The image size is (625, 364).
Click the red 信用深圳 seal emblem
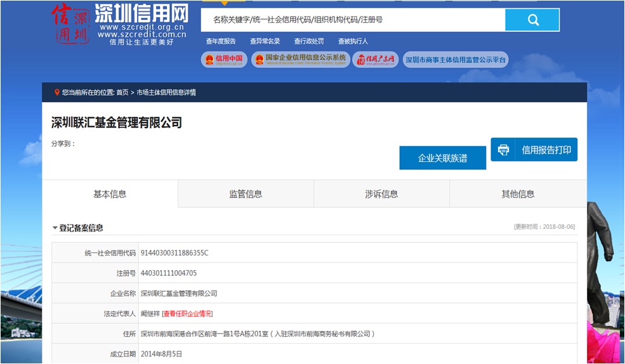point(70,23)
